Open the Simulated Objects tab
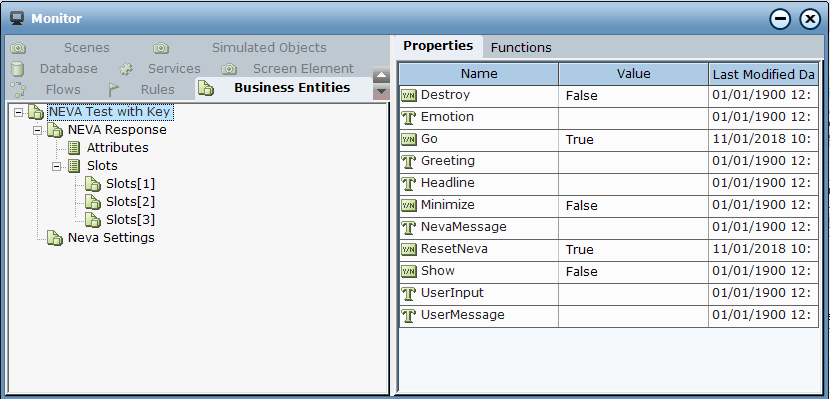This screenshot has height=399, width=830. coord(269,48)
